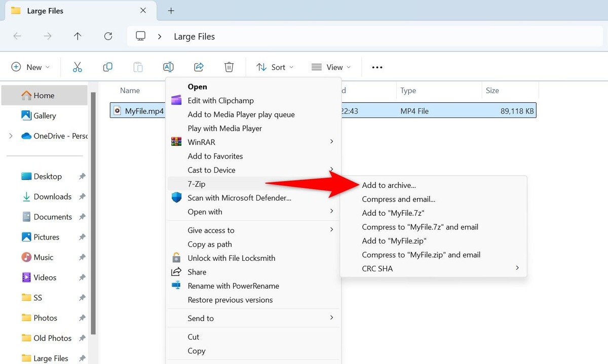Expand the WinRAR submenu
This screenshot has width=608, height=364.
tap(332, 142)
